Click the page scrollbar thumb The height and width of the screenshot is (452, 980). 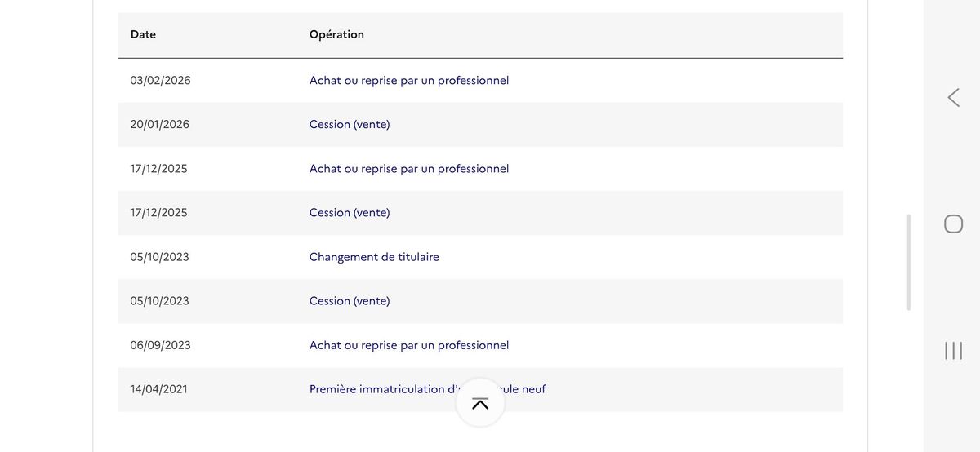tap(908, 261)
